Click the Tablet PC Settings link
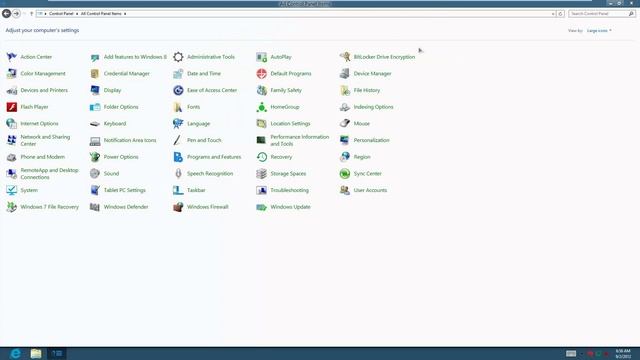The height and width of the screenshot is (360, 640). click(x=124, y=190)
